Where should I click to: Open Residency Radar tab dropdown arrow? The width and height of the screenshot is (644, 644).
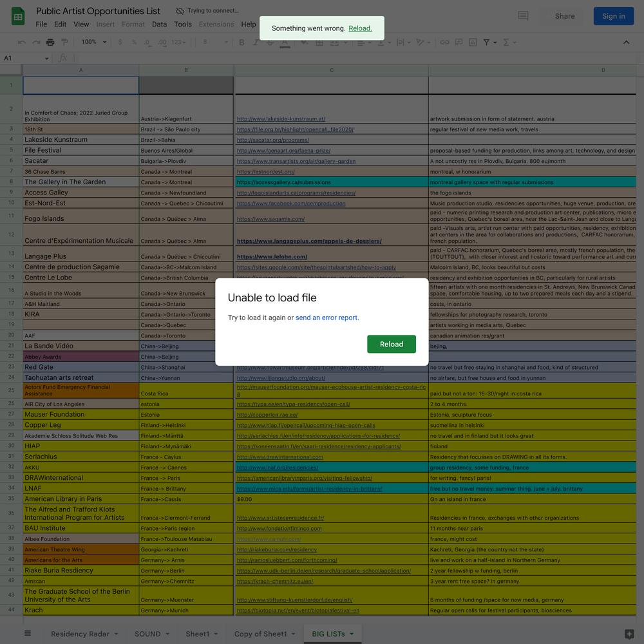pyautogui.click(x=116, y=634)
